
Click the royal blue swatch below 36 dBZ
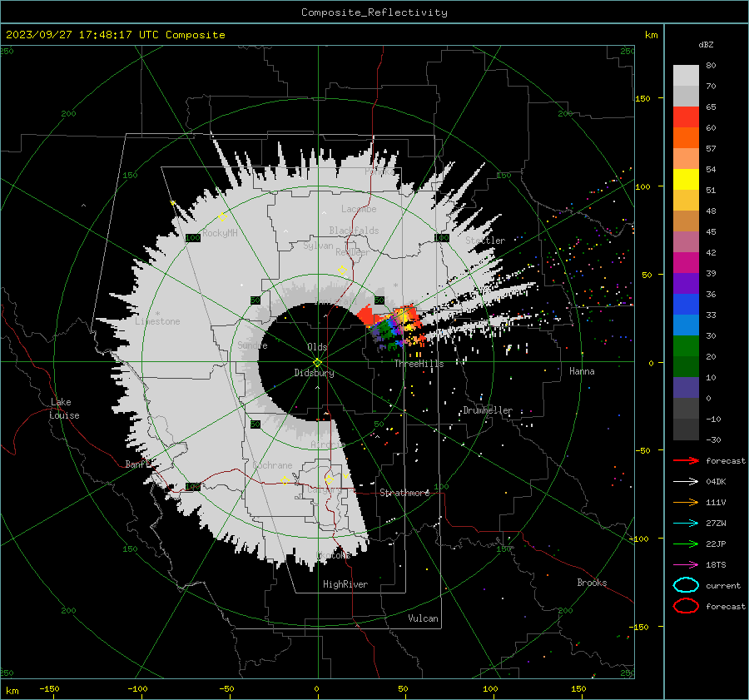pos(686,305)
